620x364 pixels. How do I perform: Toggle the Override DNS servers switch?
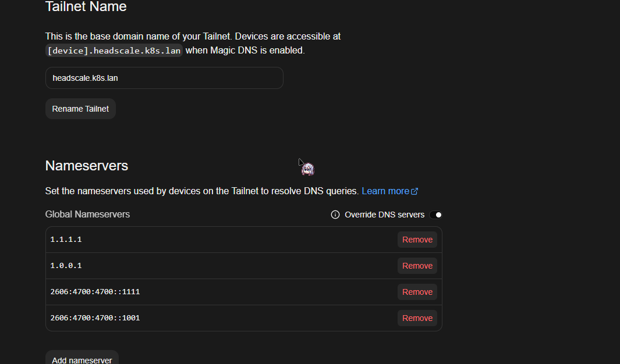click(x=436, y=215)
